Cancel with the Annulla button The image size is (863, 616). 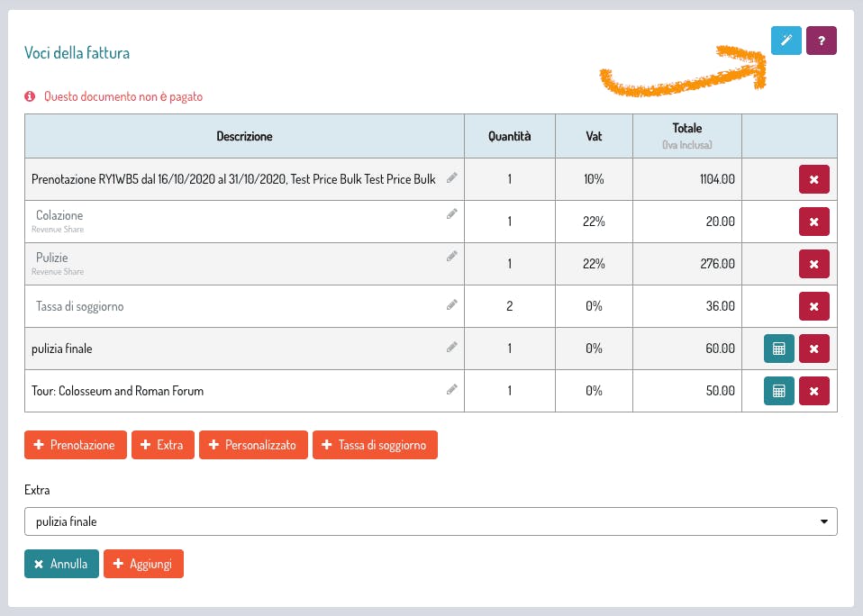pos(61,564)
